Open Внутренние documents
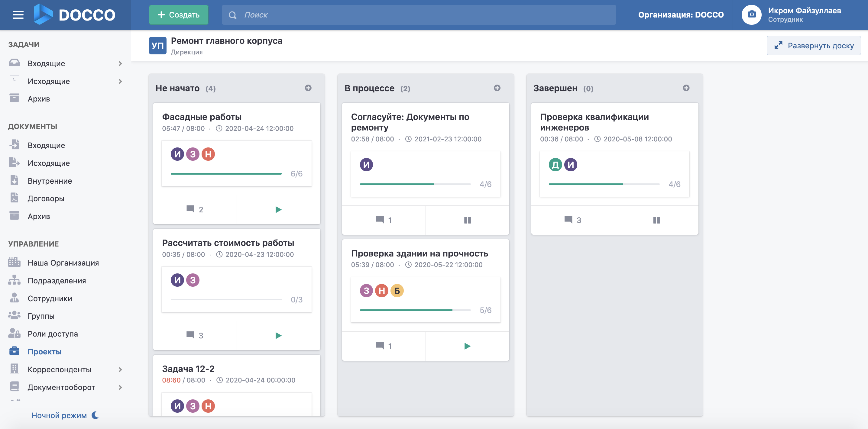 coord(50,181)
